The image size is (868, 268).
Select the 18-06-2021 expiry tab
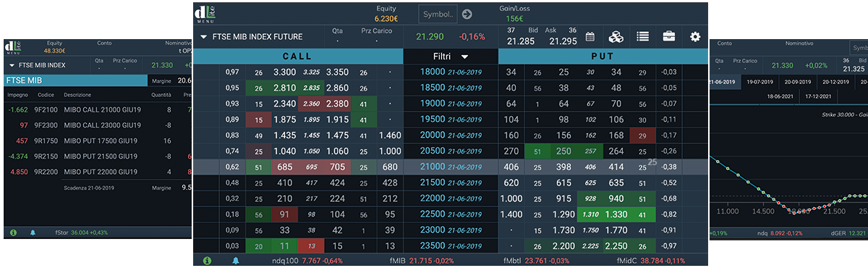[x=780, y=96]
